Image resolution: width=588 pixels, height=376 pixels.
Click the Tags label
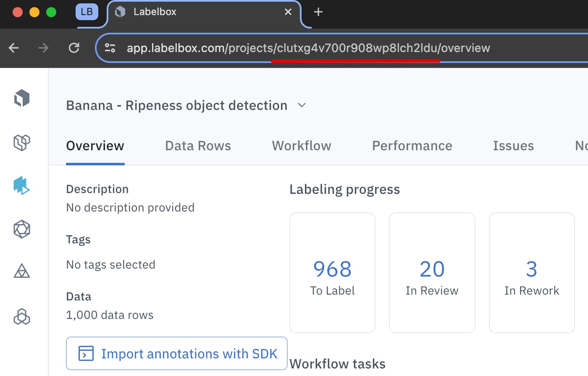click(x=79, y=240)
